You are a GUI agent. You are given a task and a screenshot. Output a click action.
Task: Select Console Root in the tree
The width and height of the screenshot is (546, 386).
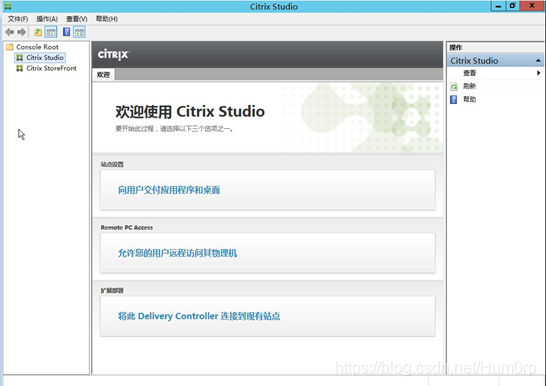pyautogui.click(x=37, y=47)
